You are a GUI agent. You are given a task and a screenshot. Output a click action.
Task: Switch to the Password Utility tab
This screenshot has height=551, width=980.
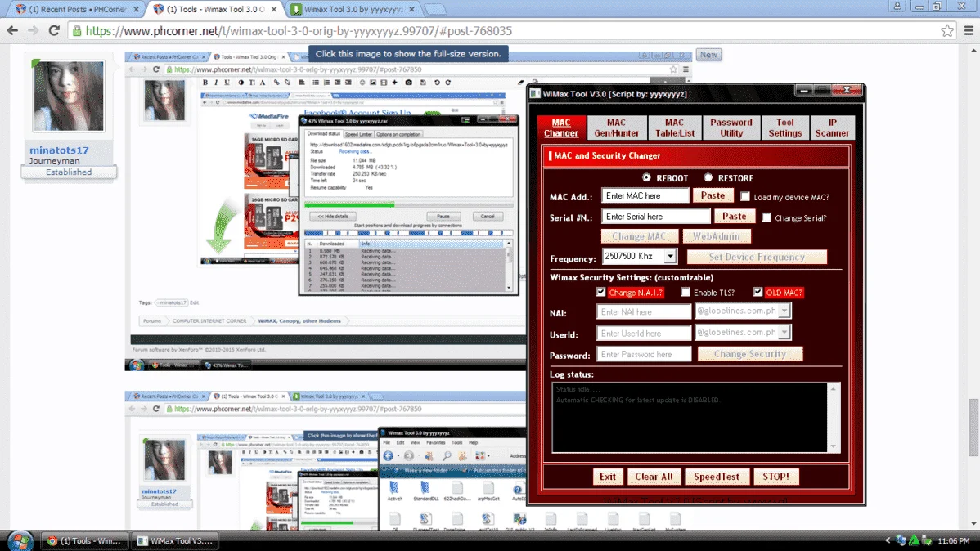731,128
